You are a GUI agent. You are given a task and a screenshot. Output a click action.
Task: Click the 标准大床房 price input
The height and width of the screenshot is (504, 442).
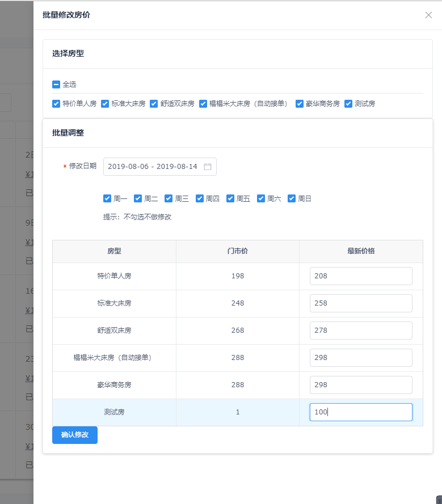tap(361, 303)
